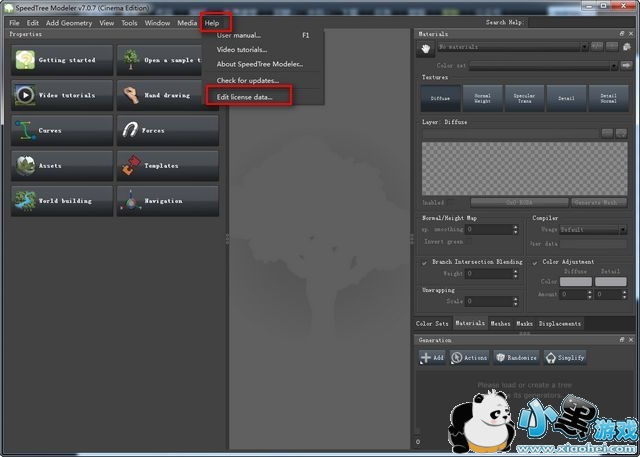This screenshot has height=457, width=640.
Task: Click the second small button beside Layer Diffuse field
Action: pyautogui.click(x=621, y=133)
